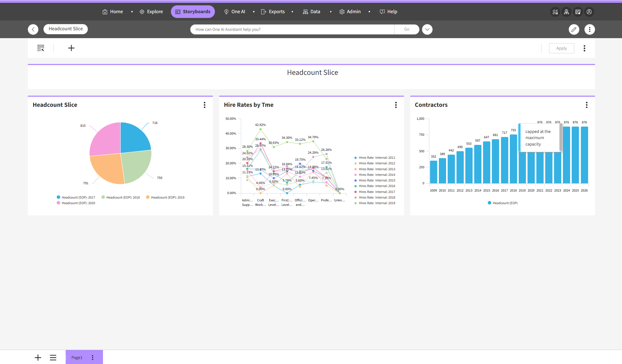622x364 pixels.
Task: Open Contractors tile kebab menu
Action: (587, 105)
